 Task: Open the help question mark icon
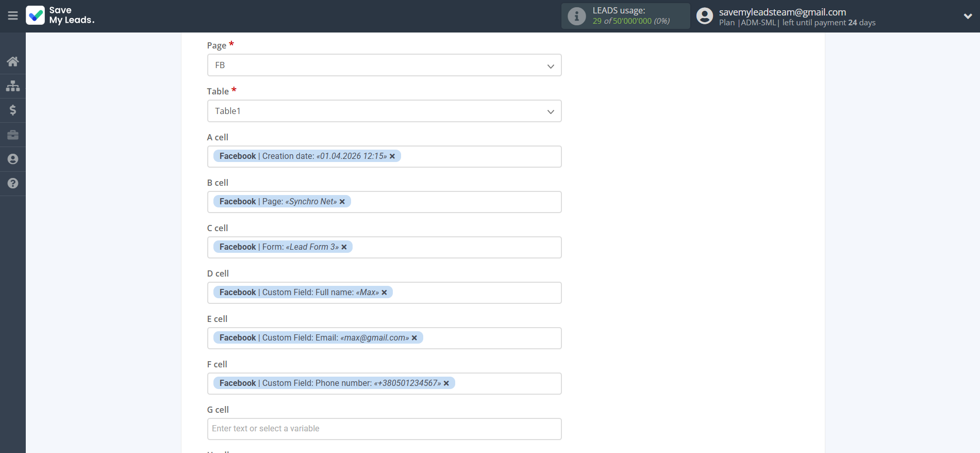(13, 183)
